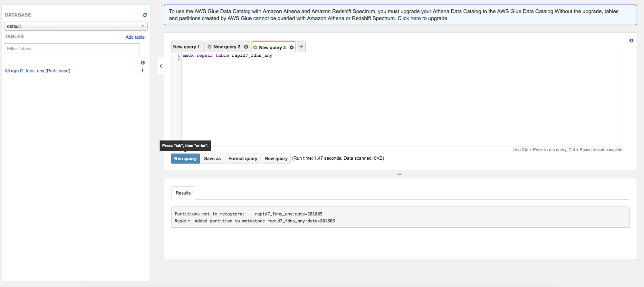
Task: Select the rapid7_fdns_any table
Action: [x=40, y=71]
